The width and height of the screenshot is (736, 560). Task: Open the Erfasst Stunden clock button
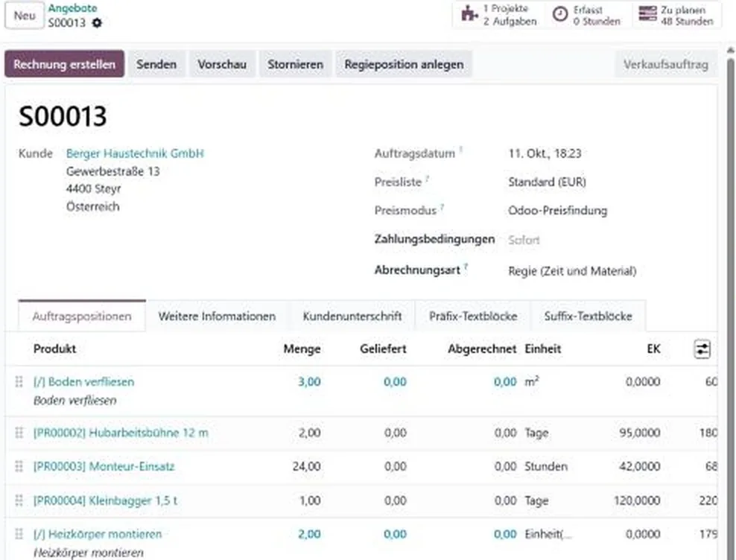point(589,15)
